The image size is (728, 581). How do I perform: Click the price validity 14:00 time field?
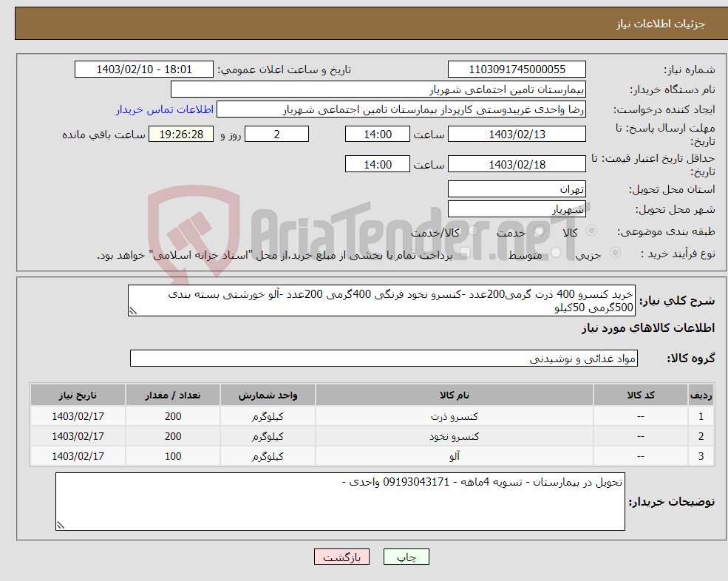click(378, 164)
